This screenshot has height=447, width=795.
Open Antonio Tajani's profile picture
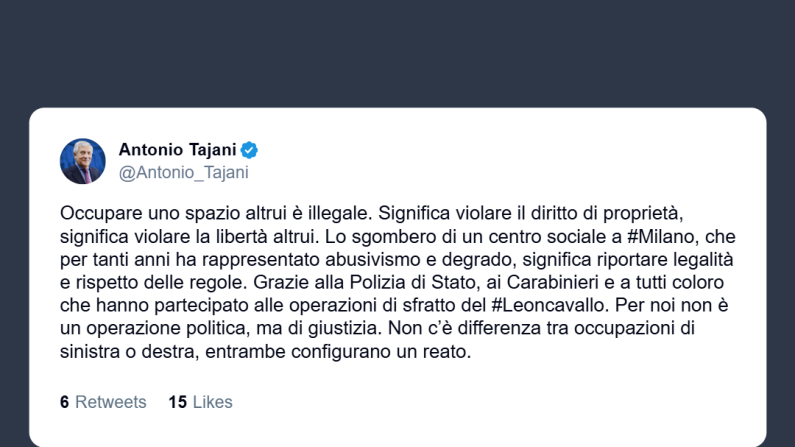tap(82, 160)
